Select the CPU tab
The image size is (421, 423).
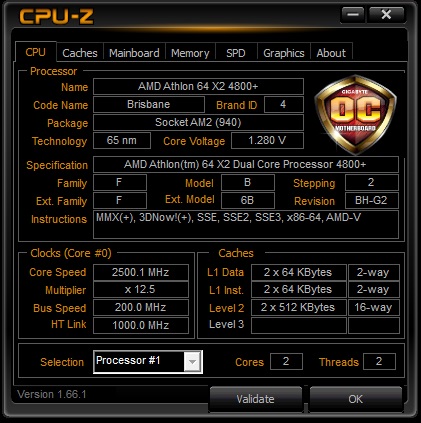coord(35,52)
